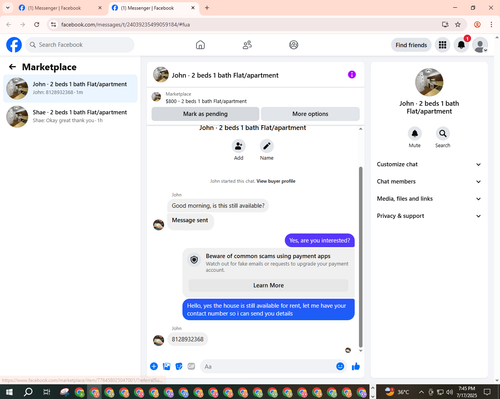The image size is (500, 399).
Task: Click the taskbar clock
Action: point(466,392)
